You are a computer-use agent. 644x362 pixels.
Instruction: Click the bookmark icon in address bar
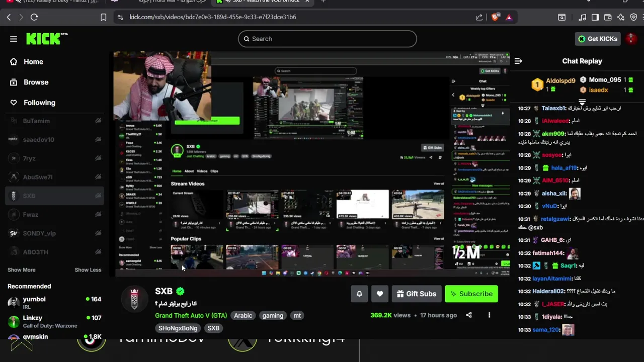[103, 17]
